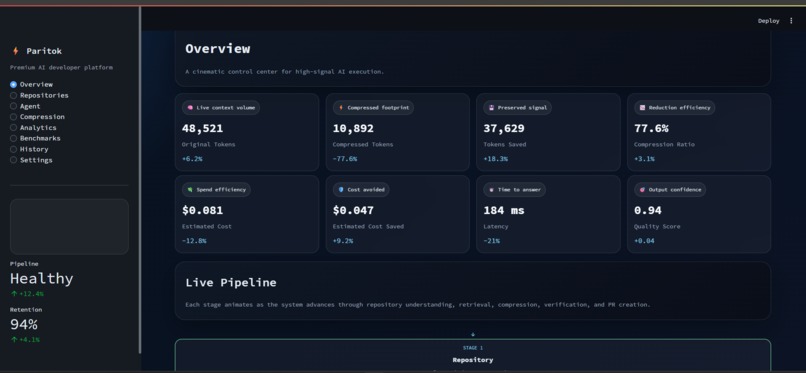
Task: Click the green arrow beside +4.1%
Action: (x=14, y=340)
